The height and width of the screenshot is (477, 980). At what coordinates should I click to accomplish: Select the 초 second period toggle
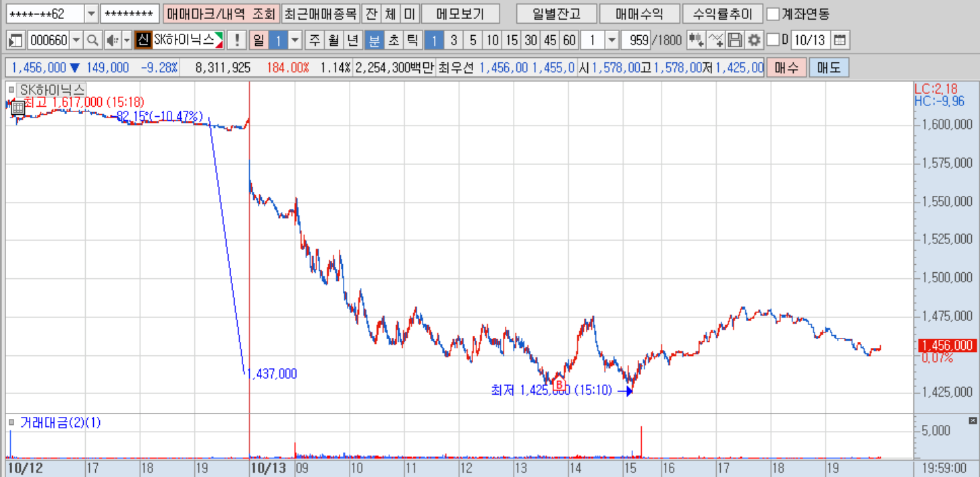[393, 41]
